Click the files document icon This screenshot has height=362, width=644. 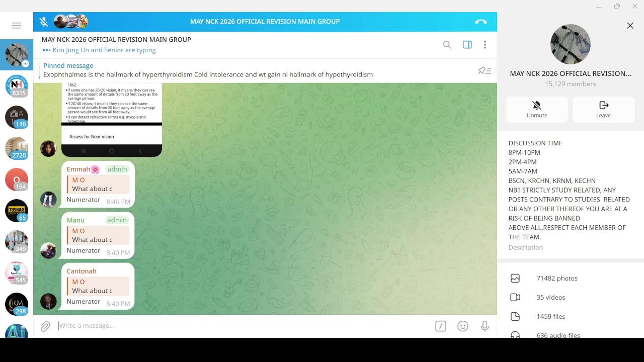pyautogui.click(x=515, y=316)
